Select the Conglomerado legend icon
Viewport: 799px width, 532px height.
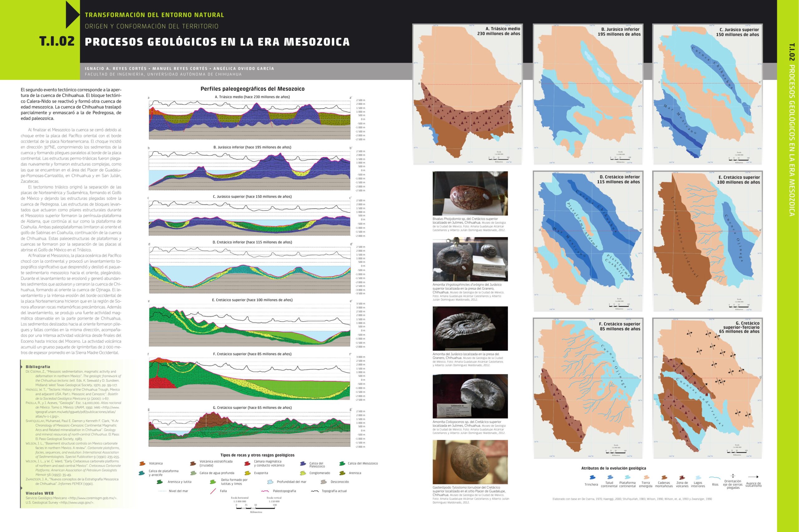303,473
